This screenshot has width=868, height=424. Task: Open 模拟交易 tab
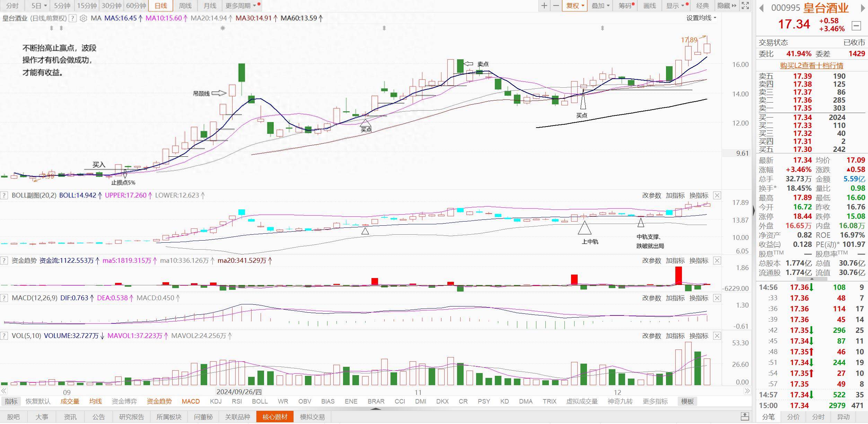tap(312, 417)
